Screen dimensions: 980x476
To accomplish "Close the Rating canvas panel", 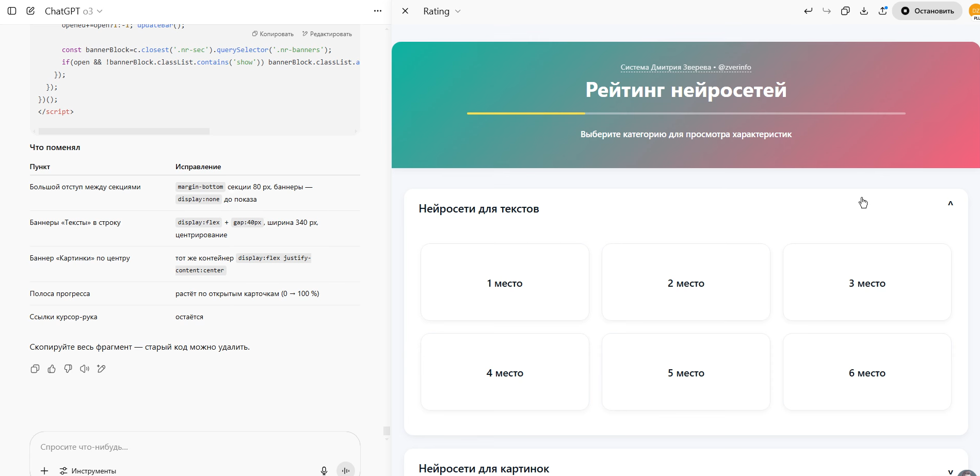I will (405, 11).
